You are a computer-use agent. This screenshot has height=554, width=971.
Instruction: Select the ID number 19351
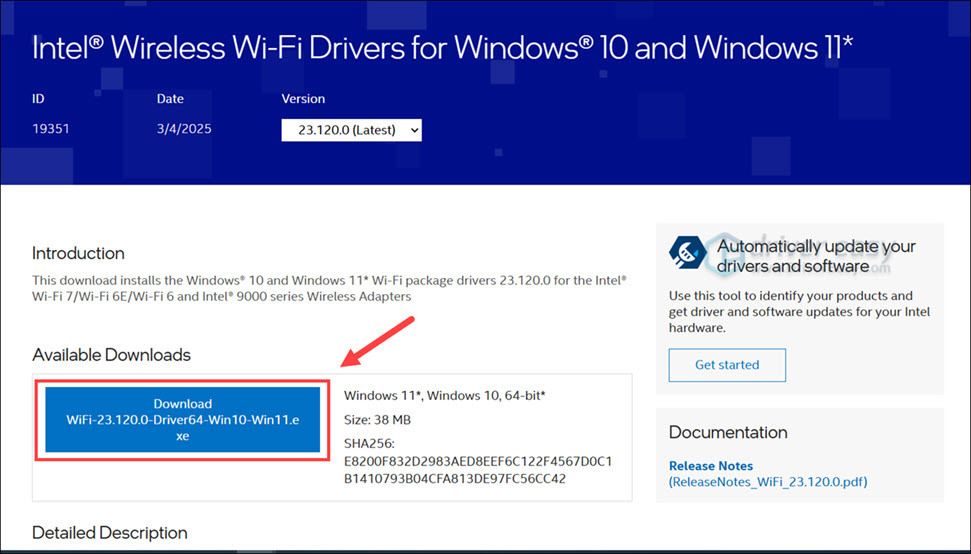point(50,129)
